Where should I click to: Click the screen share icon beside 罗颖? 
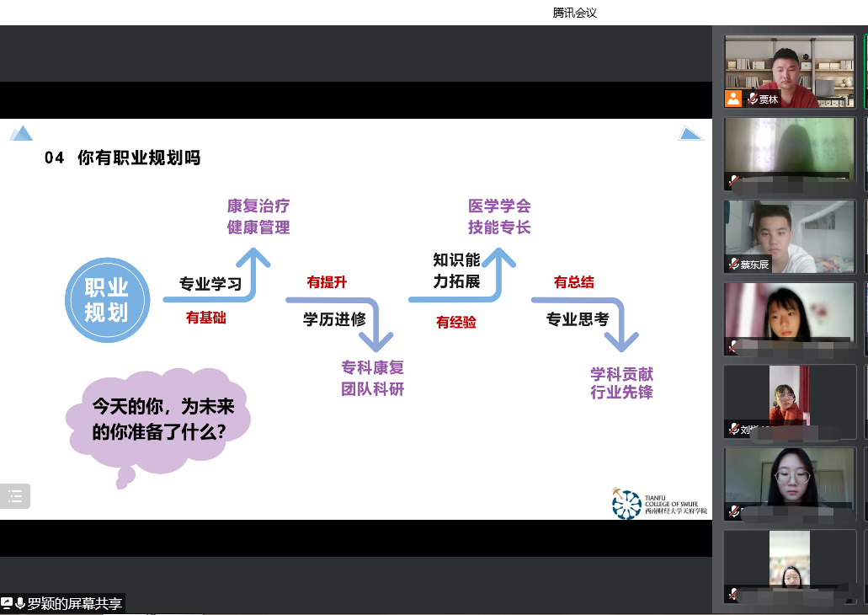[x=8, y=603]
